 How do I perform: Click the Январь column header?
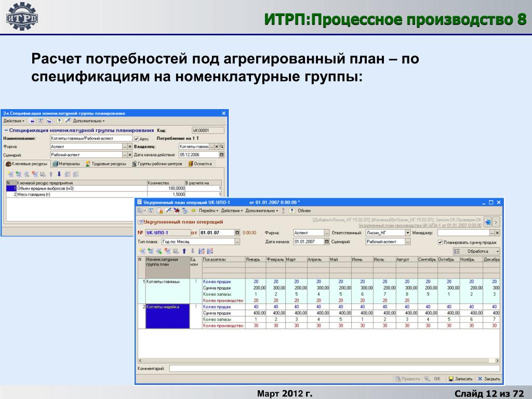point(256,260)
